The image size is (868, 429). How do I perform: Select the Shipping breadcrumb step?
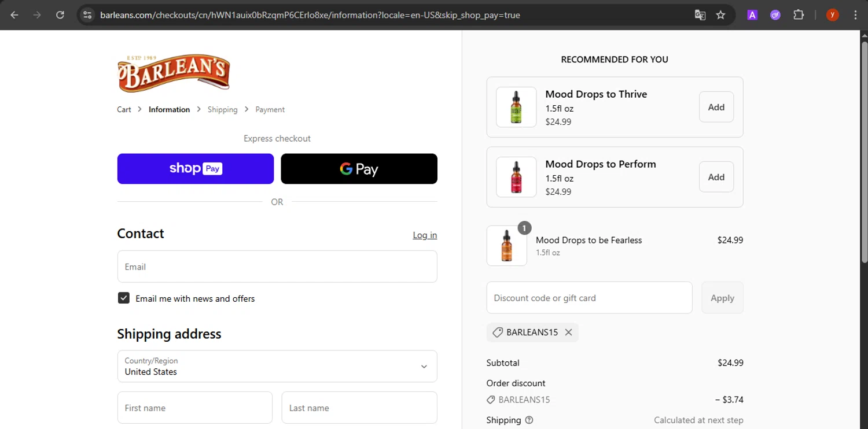pyautogui.click(x=223, y=109)
